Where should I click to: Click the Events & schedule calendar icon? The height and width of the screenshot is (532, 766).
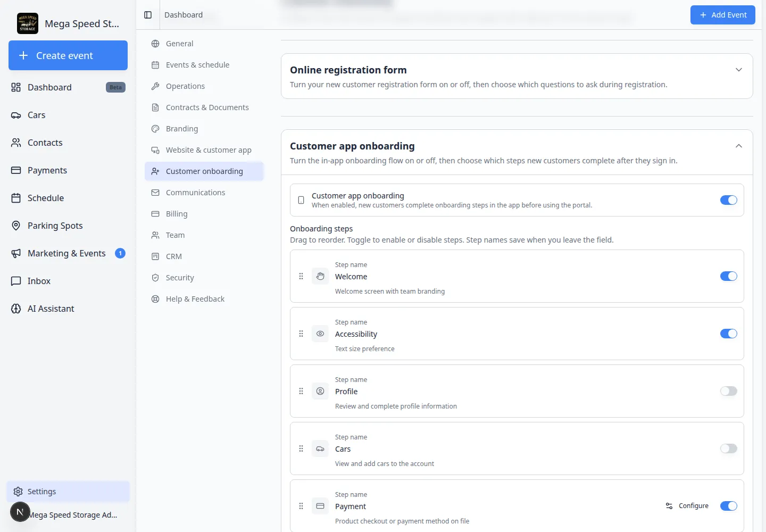tap(155, 65)
